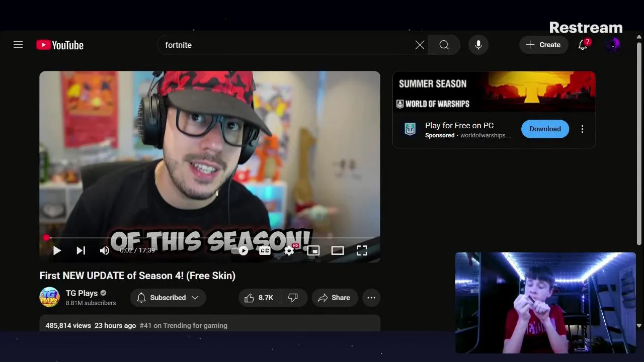
Task: Open the Create button
Action: 543,45
